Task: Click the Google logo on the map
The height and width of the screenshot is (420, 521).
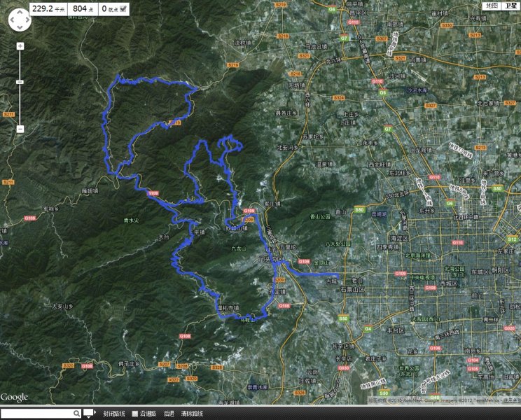Action: [x=14, y=398]
